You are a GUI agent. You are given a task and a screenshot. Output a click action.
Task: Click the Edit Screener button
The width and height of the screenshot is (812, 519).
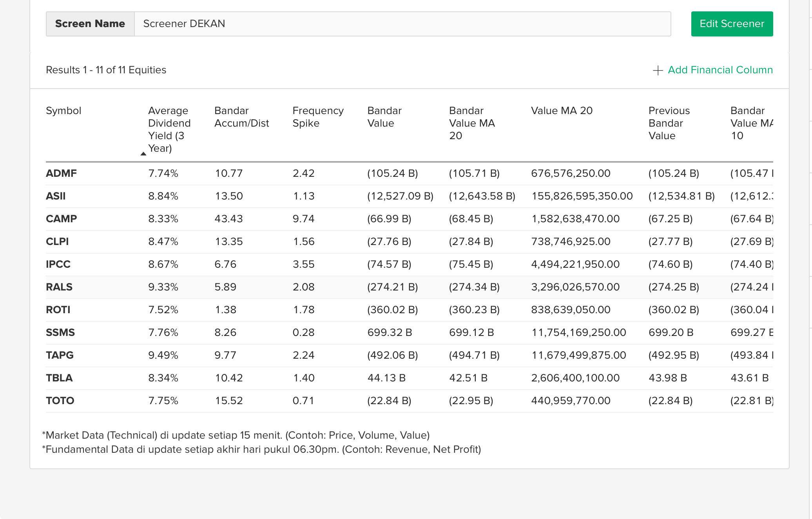point(732,24)
